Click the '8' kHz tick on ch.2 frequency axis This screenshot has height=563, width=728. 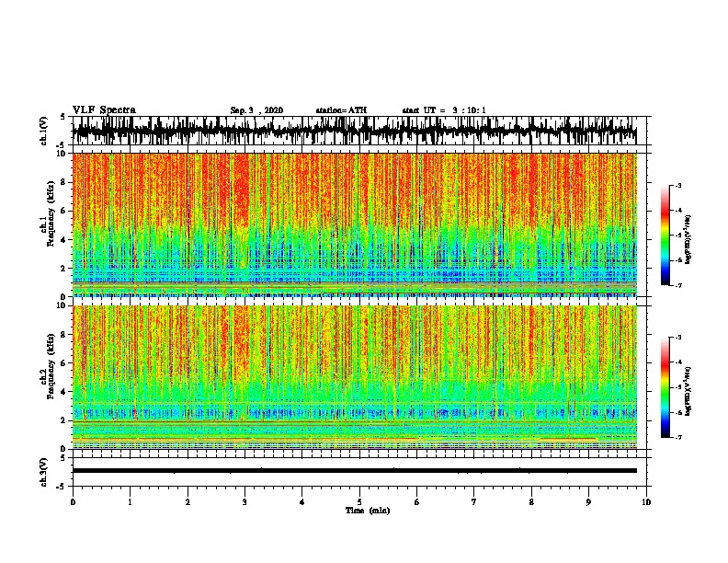64,335
